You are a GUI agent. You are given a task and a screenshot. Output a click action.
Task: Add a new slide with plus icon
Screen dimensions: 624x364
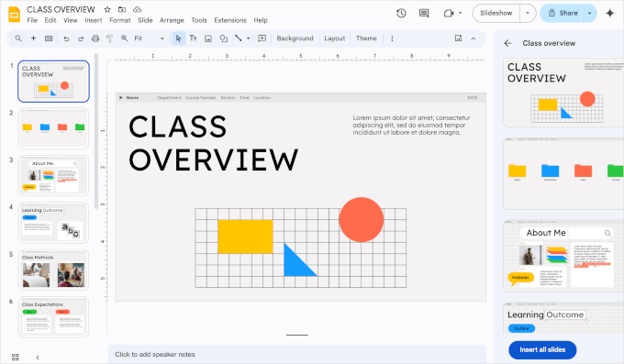[33, 39]
